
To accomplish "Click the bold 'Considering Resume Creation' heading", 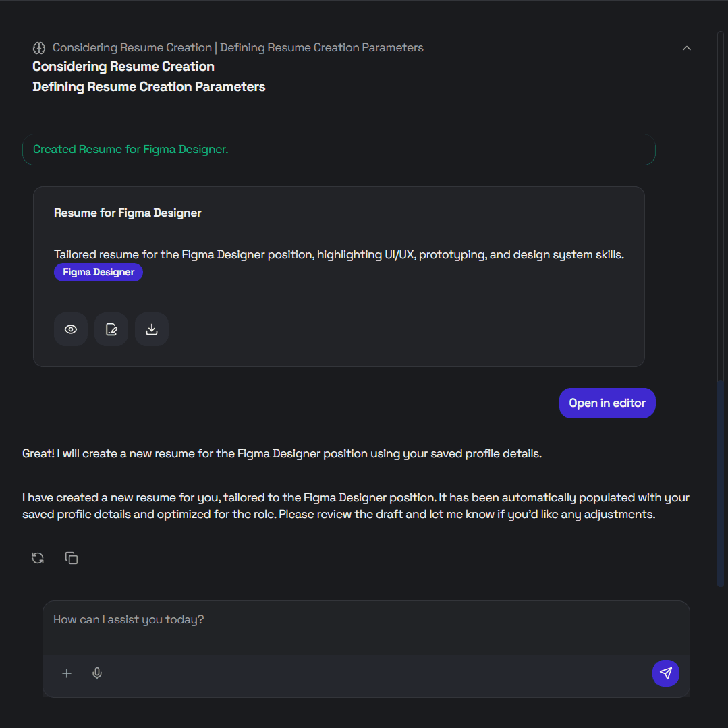I will click(x=123, y=67).
